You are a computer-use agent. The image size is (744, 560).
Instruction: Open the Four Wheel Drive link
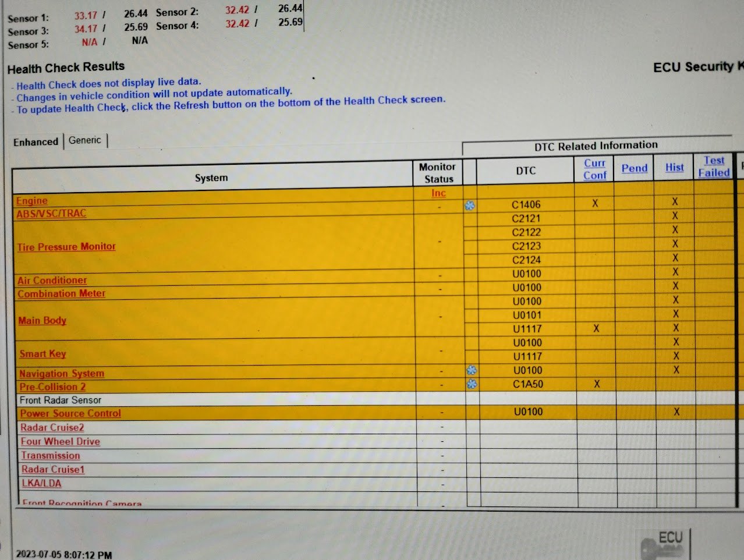click(61, 442)
